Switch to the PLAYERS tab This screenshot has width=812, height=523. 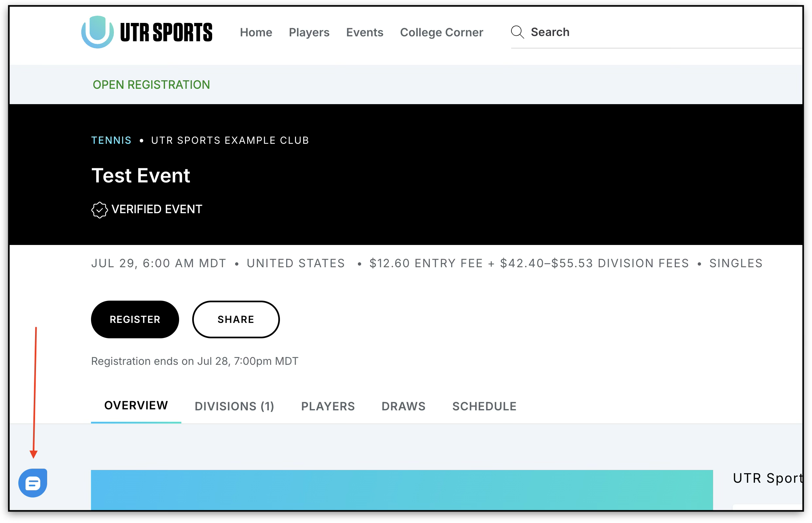point(328,406)
